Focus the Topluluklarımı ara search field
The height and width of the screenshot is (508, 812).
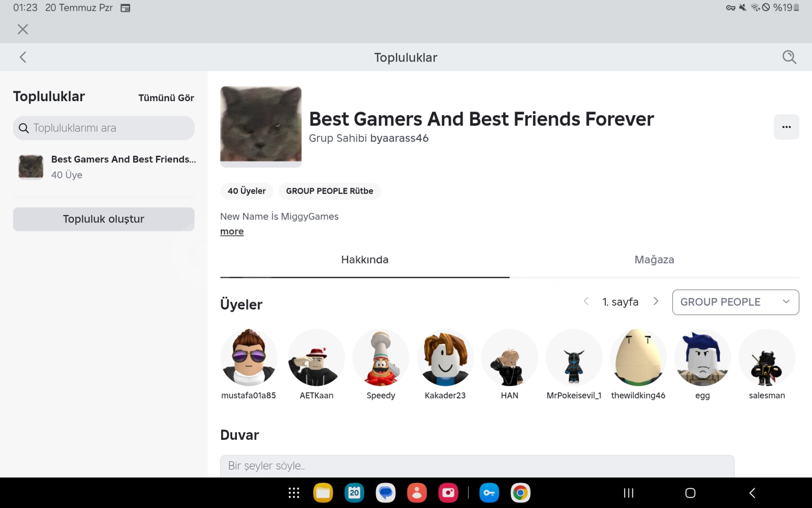[104, 128]
